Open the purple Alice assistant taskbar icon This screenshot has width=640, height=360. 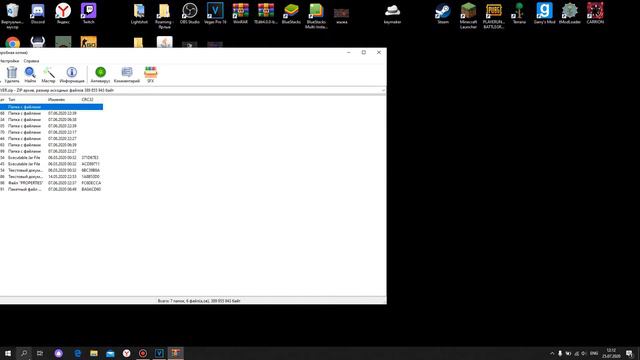click(x=59, y=353)
